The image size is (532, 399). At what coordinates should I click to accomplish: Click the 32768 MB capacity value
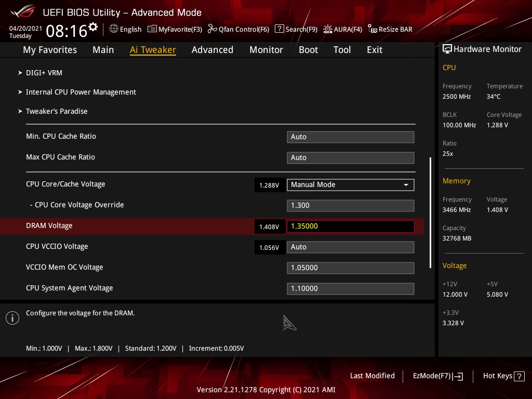point(457,238)
